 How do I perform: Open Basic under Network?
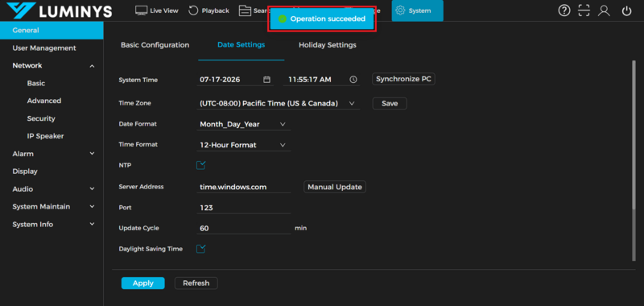tap(36, 84)
